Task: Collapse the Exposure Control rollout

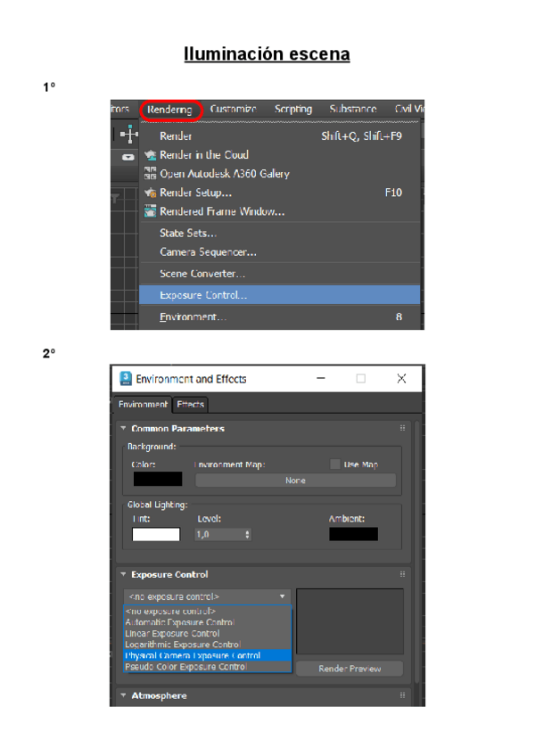Action: pos(124,574)
